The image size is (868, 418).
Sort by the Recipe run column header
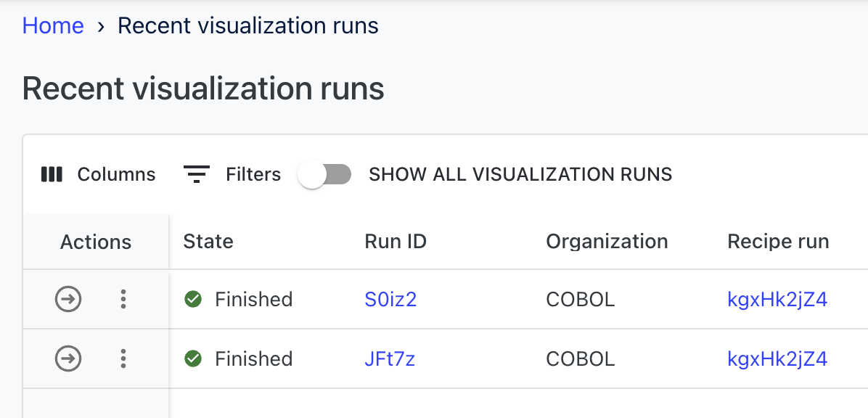(778, 242)
